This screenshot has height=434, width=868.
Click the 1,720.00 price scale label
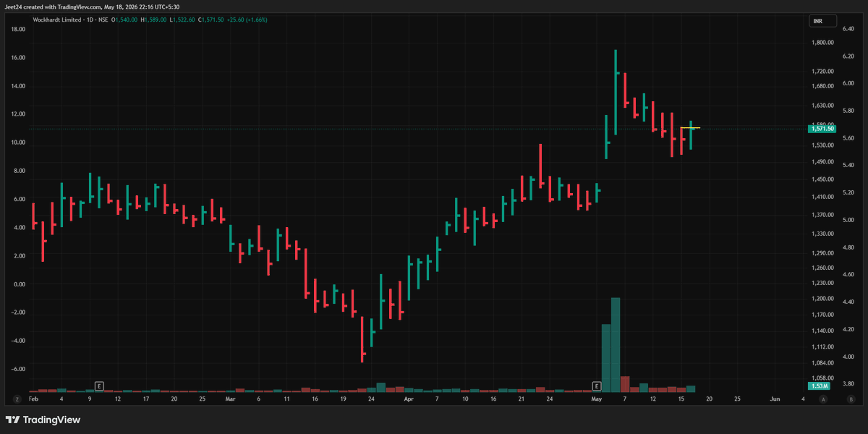[822, 72]
